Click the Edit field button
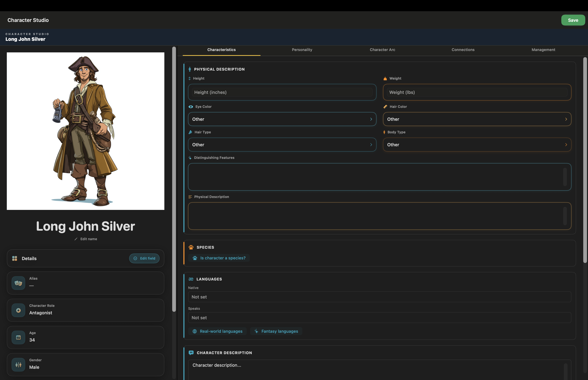The image size is (588, 380). [144, 258]
